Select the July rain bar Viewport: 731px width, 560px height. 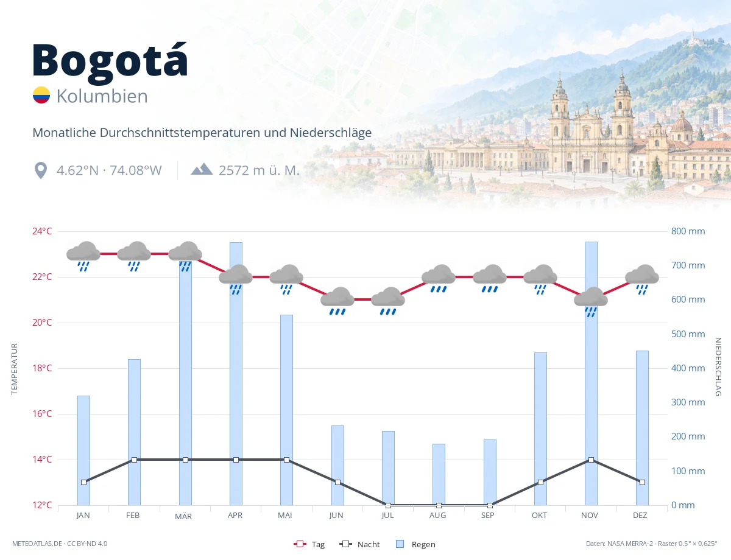388,468
